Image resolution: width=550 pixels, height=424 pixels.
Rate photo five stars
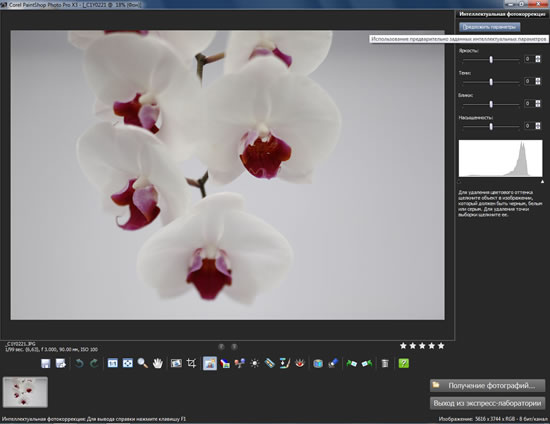441,346
